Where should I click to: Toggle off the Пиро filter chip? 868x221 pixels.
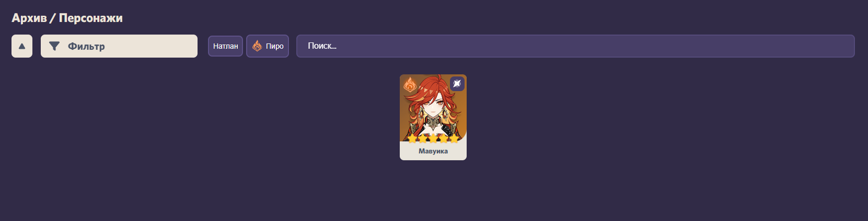pyautogui.click(x=268, y=46)
